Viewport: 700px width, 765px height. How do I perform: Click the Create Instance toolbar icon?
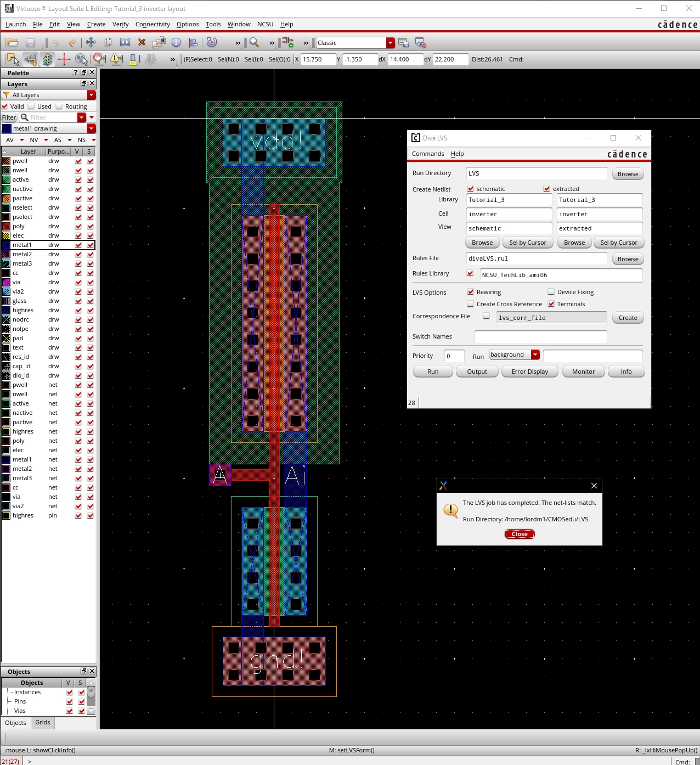point(288,43)
